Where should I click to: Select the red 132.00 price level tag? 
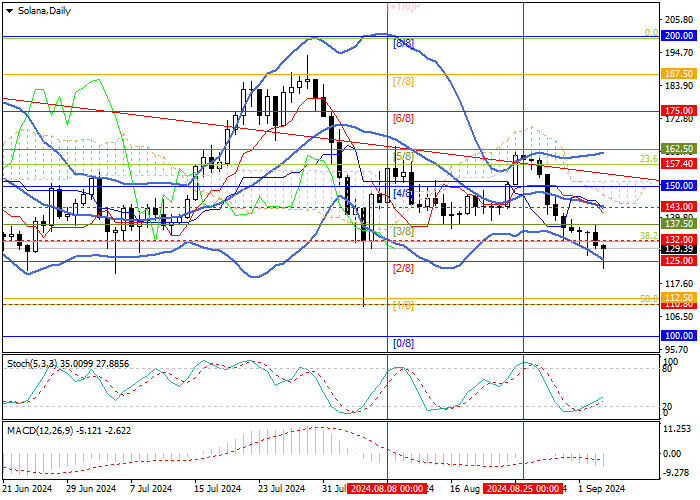coord(679,240)
